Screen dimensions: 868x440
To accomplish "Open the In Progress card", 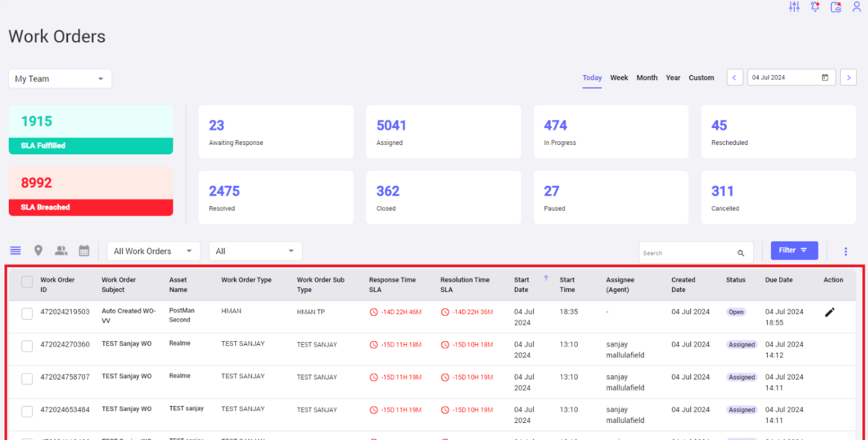I will point(611,132).
